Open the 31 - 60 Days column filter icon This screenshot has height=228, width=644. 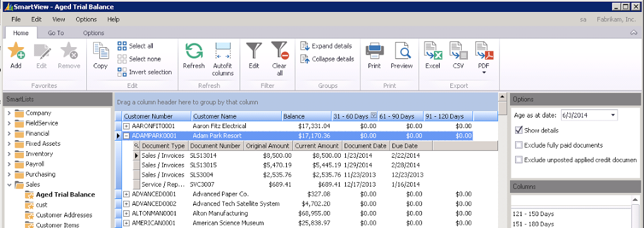point(374,116)
